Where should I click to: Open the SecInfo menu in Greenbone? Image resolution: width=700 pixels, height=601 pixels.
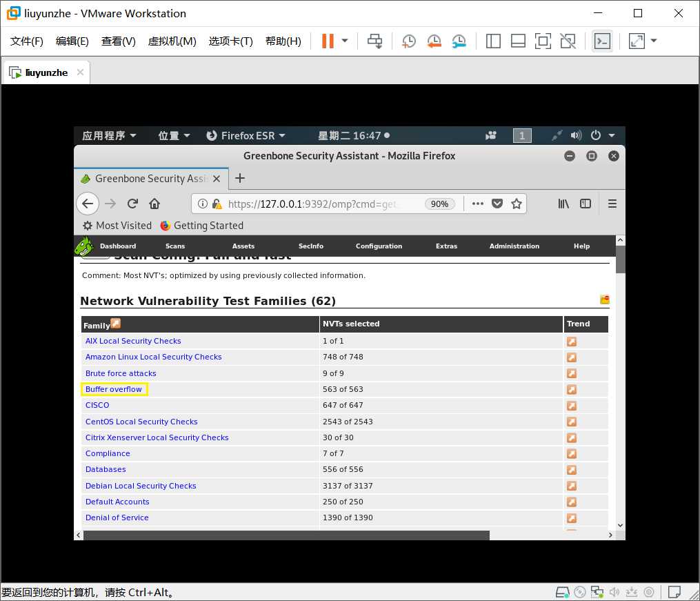pyautogui.click(x=311, y=246)
